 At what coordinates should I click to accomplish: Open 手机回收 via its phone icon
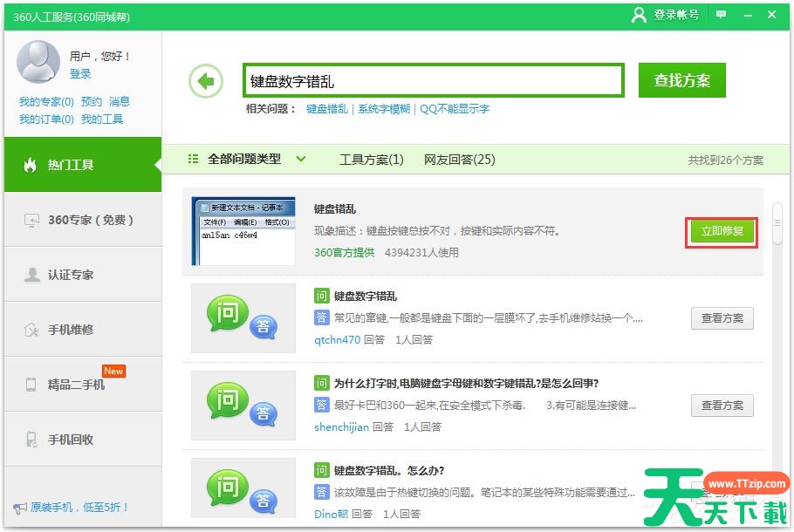coord(31,440)
